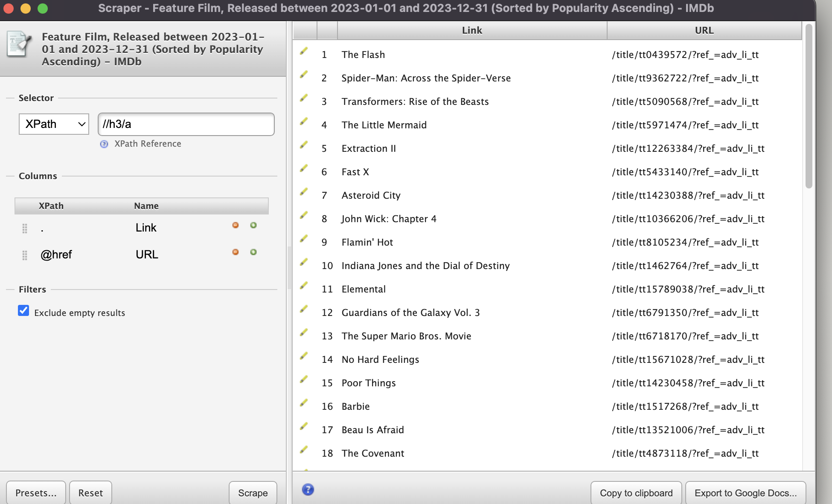Select 'Barbie' link text cell
Image resolution: width=832 pixels, height=504 pixels.
355,406
